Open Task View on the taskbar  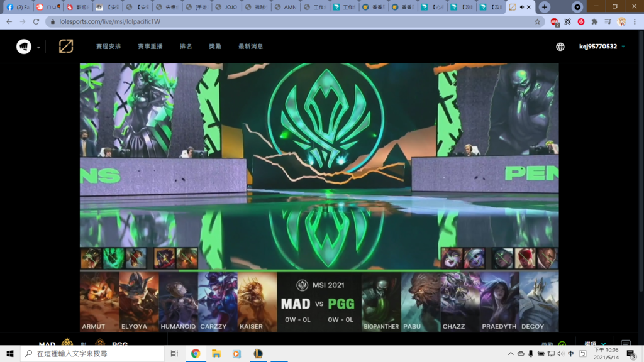174,353
